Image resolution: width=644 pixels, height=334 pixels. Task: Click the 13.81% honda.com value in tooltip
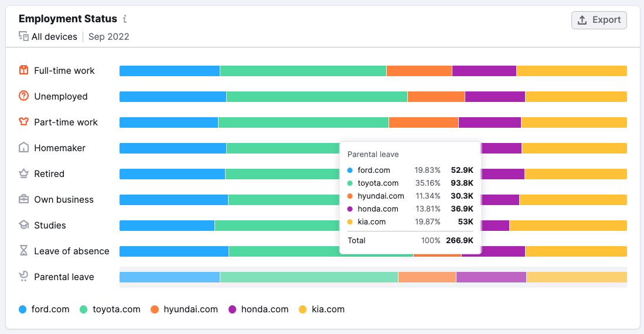tap(428, 209)
